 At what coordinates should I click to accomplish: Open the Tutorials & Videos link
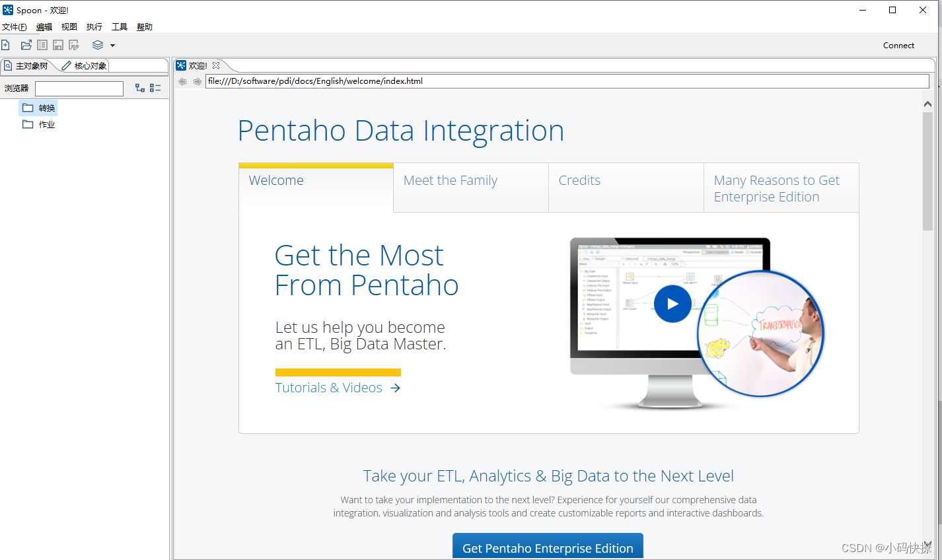click(329, 388)
